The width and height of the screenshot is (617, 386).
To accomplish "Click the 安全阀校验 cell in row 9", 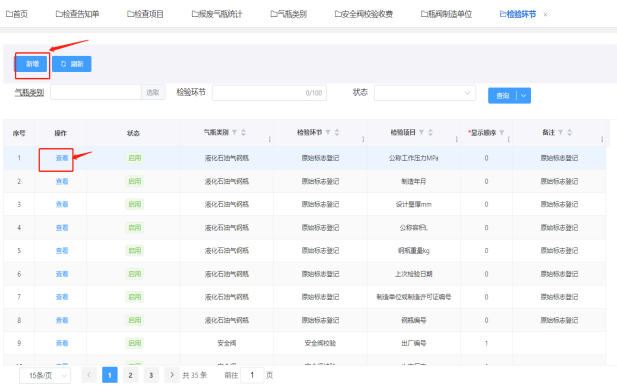I will pyautogui.click(x=320, y=343).
